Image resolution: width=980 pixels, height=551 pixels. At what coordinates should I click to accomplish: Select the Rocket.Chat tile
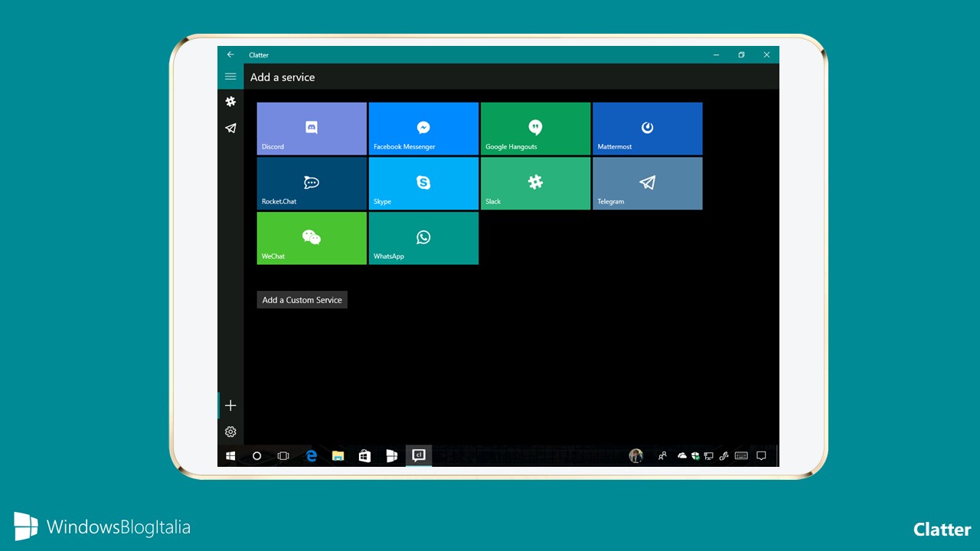click(x=312, y=184)
